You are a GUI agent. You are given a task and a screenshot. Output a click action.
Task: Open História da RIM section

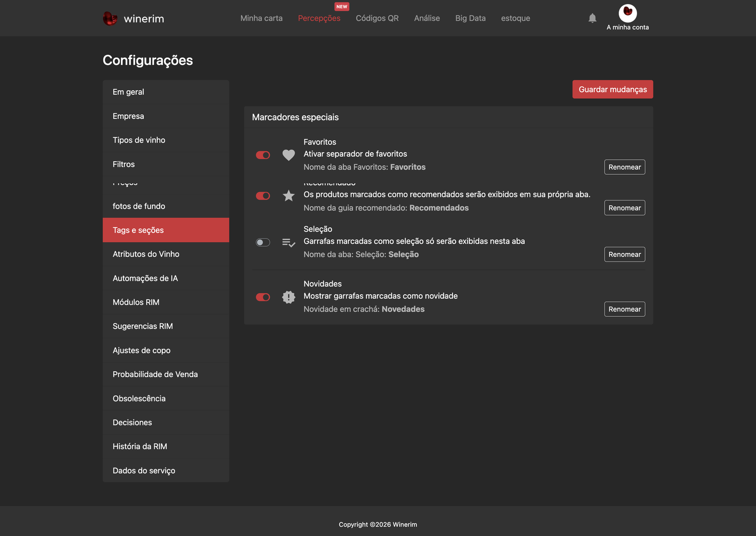click(x=166, y=447)
